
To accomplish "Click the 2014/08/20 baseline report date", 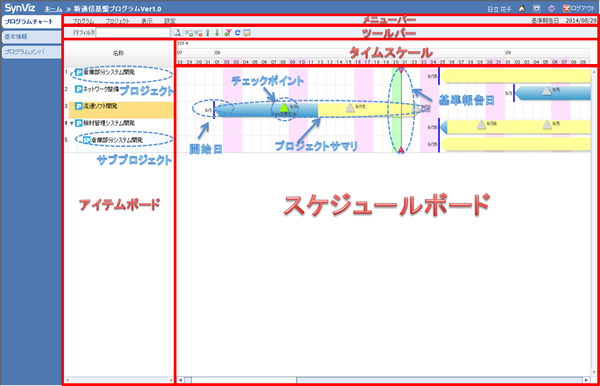I will pos(581,21).
